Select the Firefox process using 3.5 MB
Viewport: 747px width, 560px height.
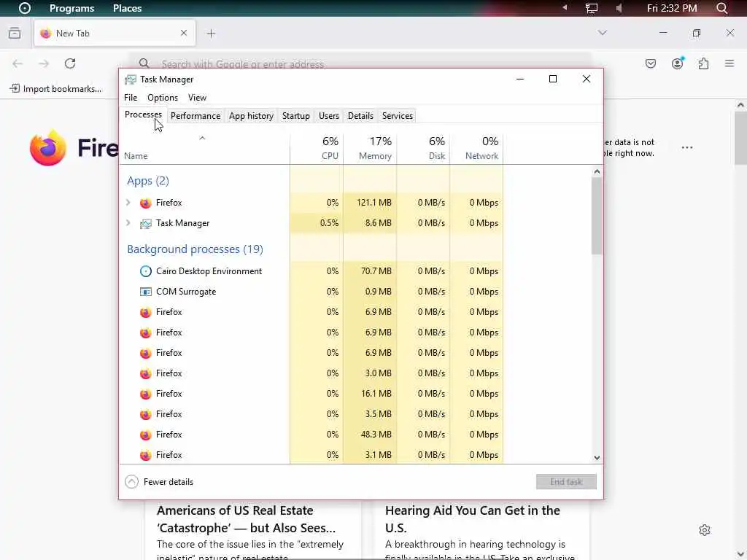311,414
